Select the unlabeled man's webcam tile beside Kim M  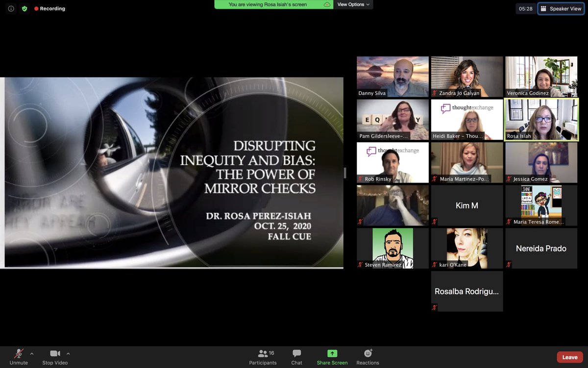tap(392, 206)
